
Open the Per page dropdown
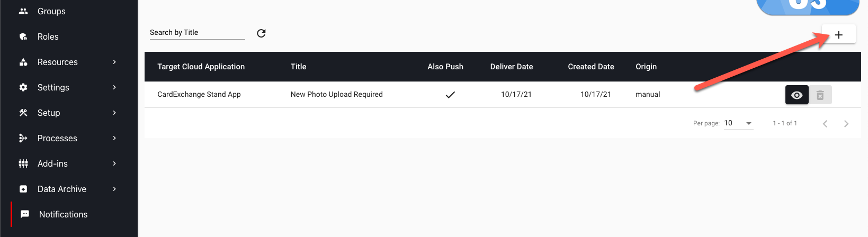pyautogui.click(x=738, y=123)
